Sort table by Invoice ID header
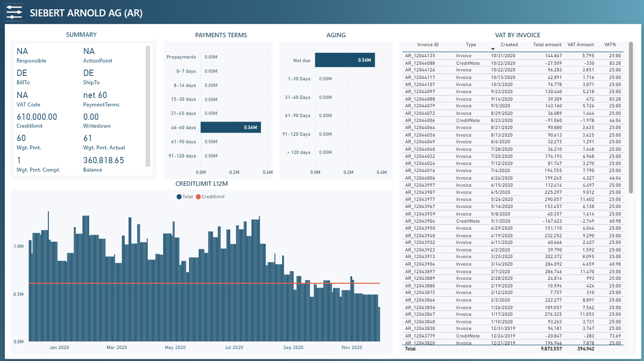The width and height of the screenshot is (644, 361). click(x=428, y=44)
